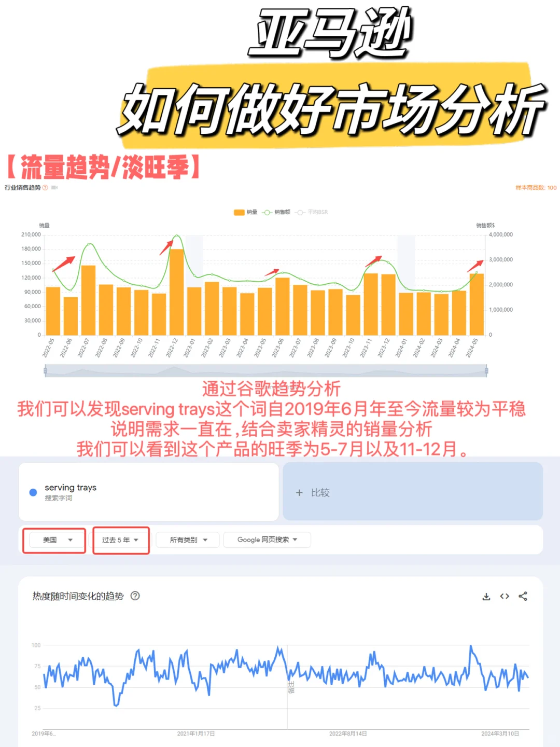Click the 行业销售趋势 title
560x747 pixels.
(x=23, y=188)
